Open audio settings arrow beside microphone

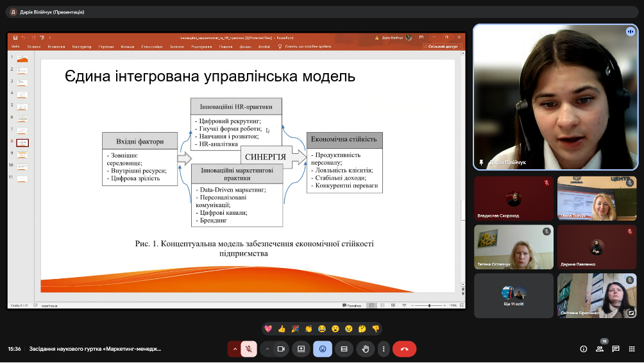pyautogui.click(x=234, y=349)
